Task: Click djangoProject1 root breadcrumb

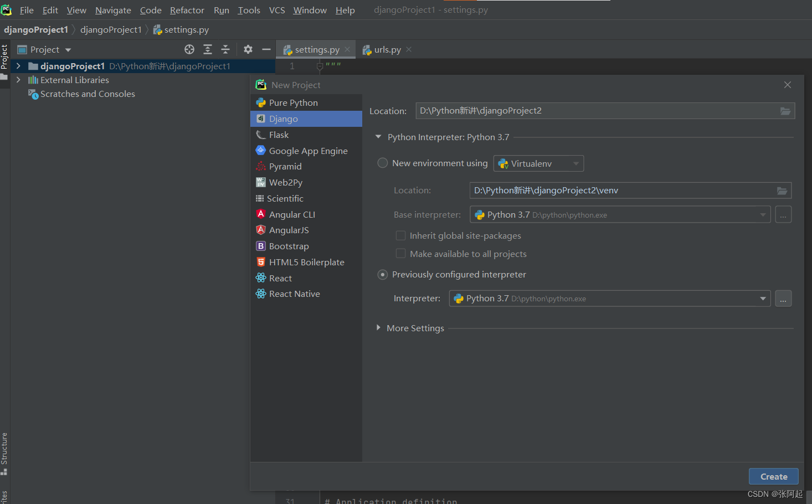Action: (x=36, y=29)
